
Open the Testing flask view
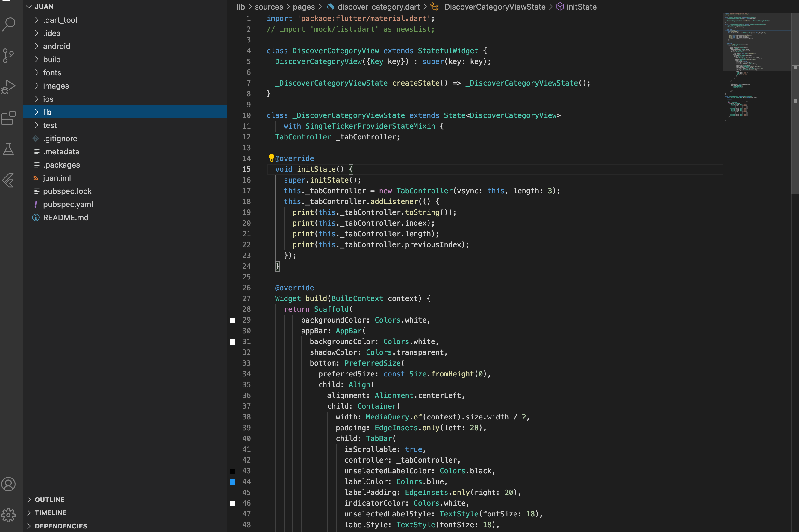[9, 149]
